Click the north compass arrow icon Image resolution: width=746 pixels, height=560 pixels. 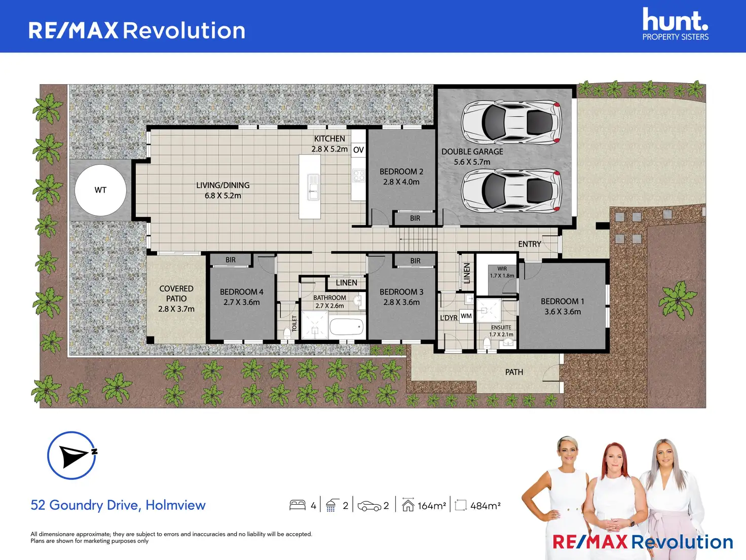click(72, 455)
